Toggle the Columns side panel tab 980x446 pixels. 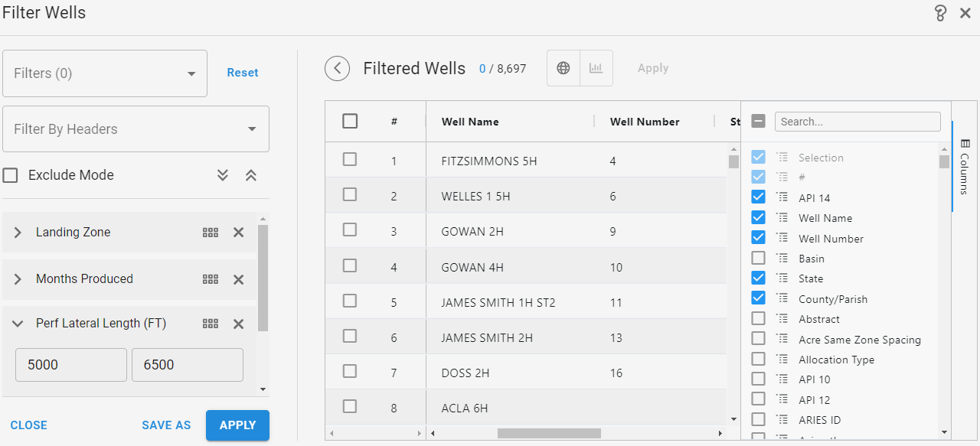[965, 166]
